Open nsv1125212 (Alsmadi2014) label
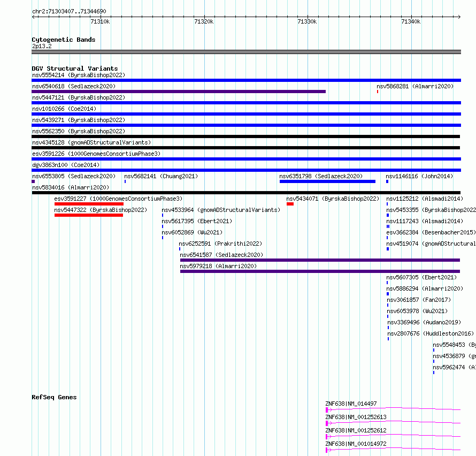This screenshot has height=456, width=476. pos(425,199)
